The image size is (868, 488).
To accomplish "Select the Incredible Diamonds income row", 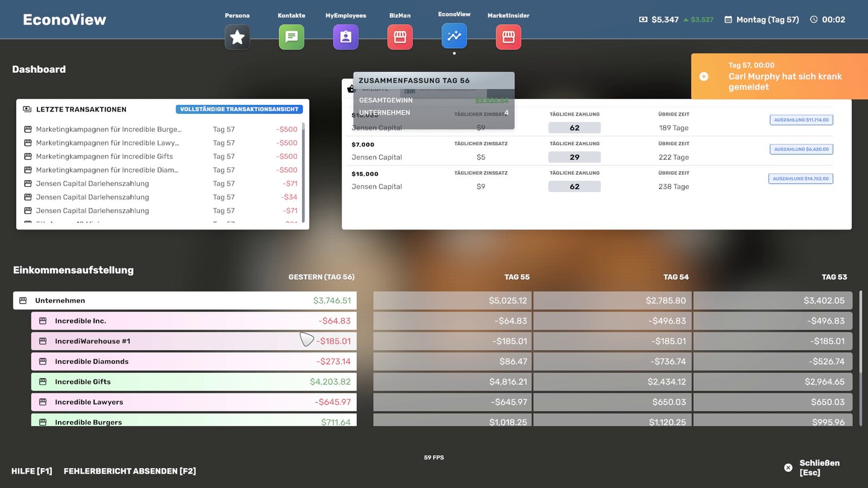I will [x=193, y=361].
